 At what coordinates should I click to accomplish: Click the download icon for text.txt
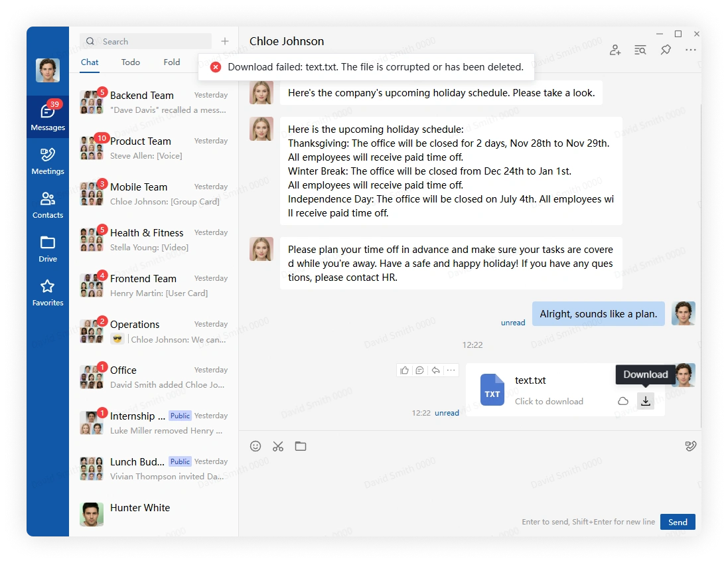pos(645,401)
